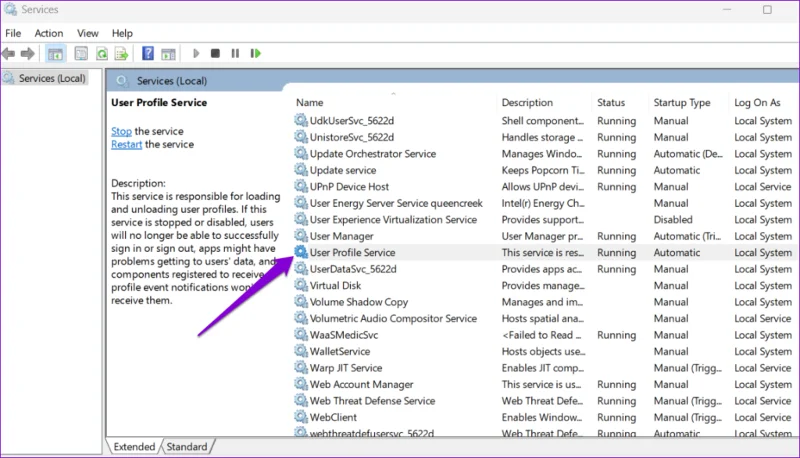Open the Help menu
The height and width of the screenshot is (458, 800).
pyautogui.click(x=122, y=33)
